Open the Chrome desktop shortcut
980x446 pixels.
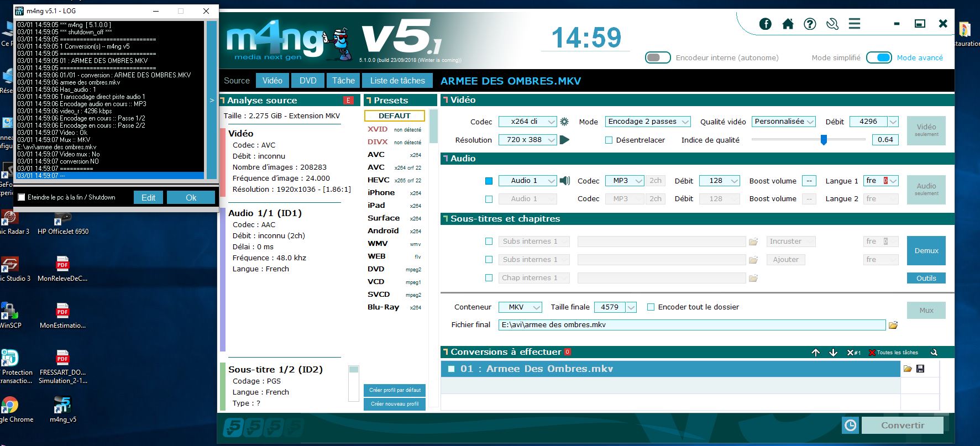(x=11, y=409)
